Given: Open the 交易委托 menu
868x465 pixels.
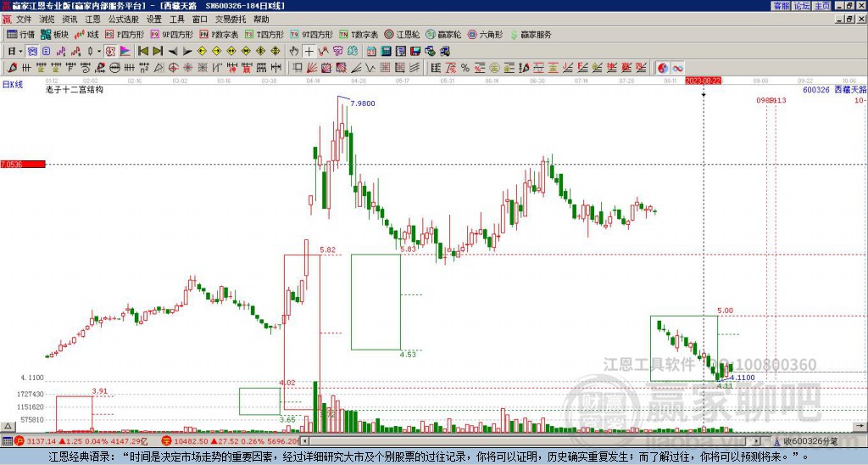Looking at the screenshot, I should pos(231,20).
